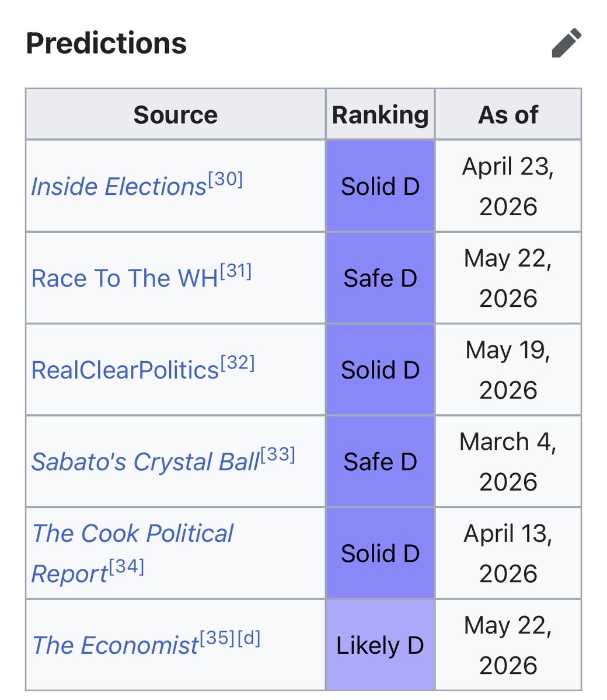Open footnote reference 32
Screen dimensions: 607x700
tap(237, 363)
